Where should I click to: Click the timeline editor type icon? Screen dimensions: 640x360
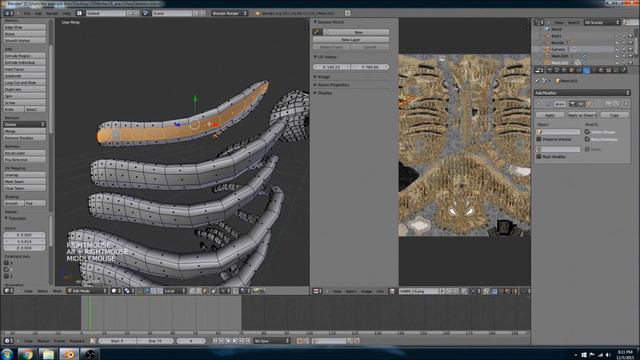[8, 340]
